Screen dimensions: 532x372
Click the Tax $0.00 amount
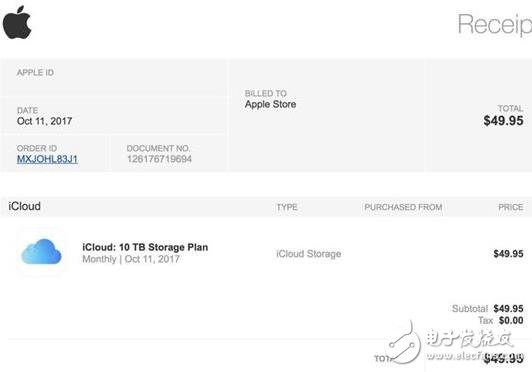[x=511, y=320]
